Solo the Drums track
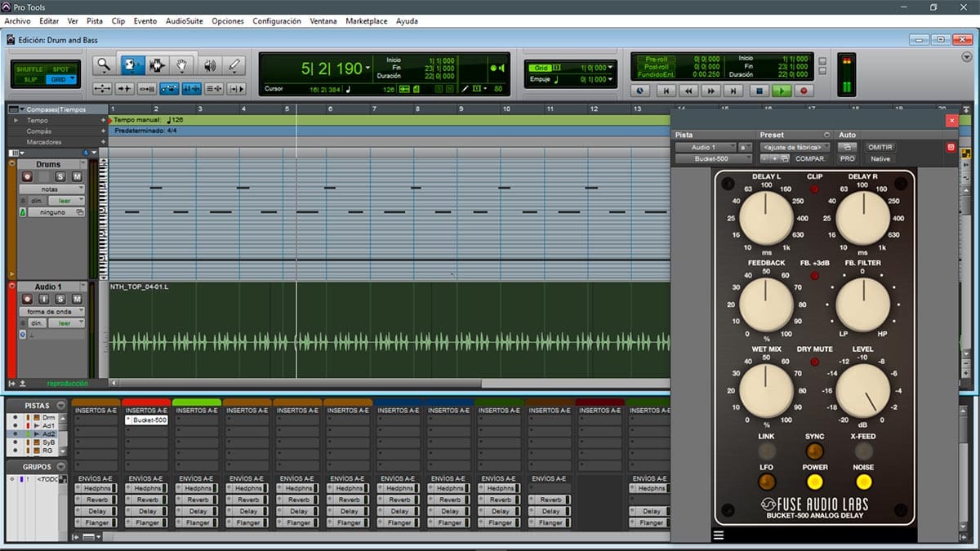This screenshot has width=980, height=551. pos(60,177)
